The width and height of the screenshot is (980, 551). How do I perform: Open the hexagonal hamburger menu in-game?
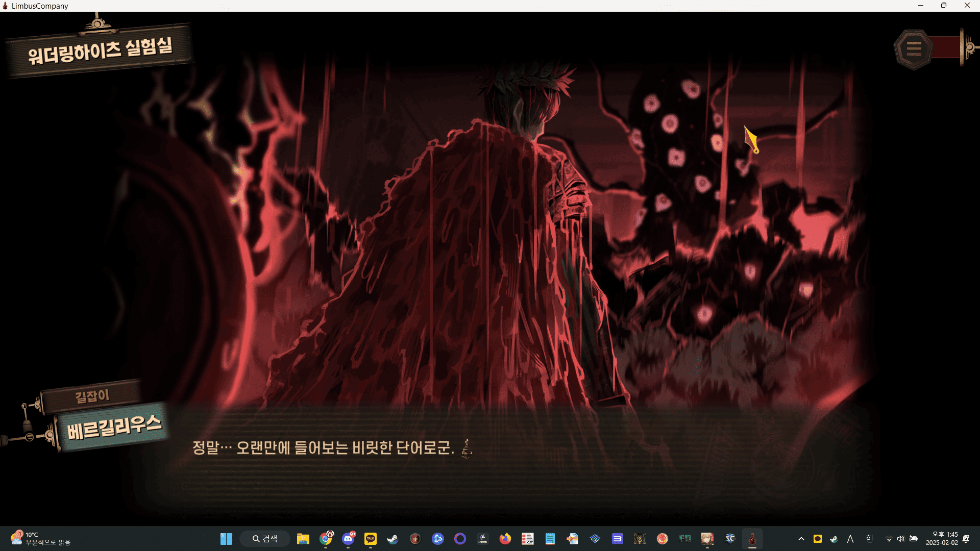tap(914, 49)
